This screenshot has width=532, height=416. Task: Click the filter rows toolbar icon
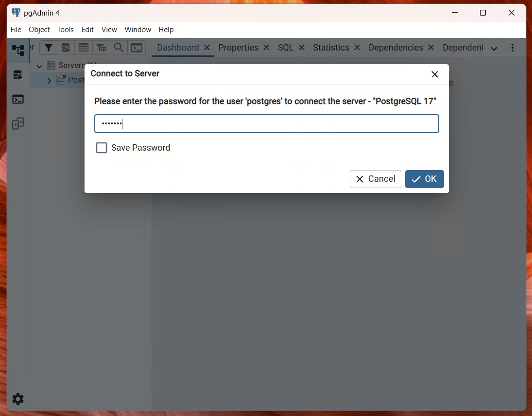[x=49, y=48]
